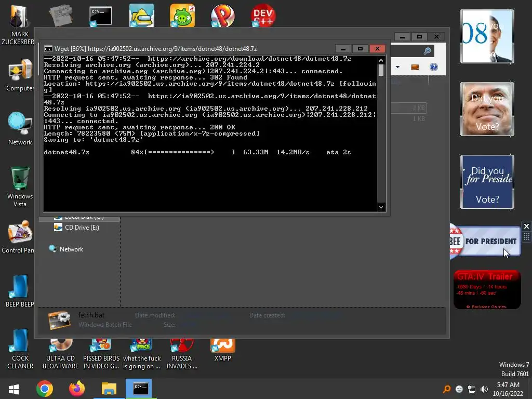
Task: Open the Control Panel desktop icon
Action: (x=19, y=237)
